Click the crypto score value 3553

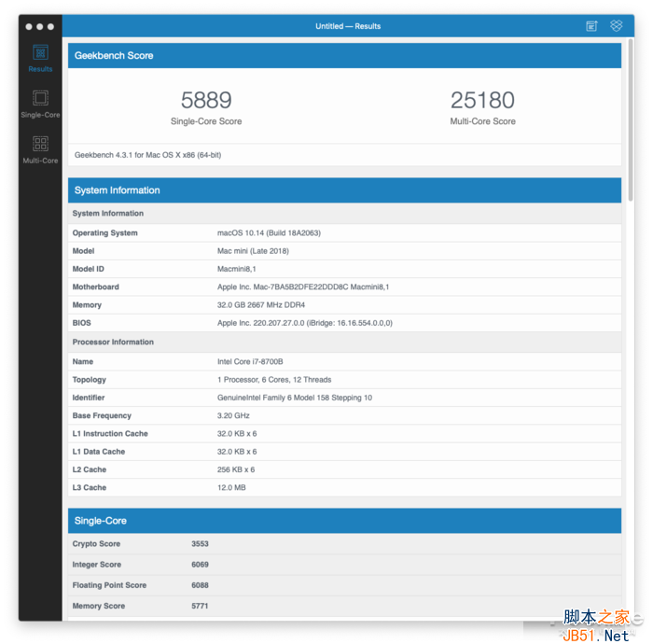[x=200, y=543]
